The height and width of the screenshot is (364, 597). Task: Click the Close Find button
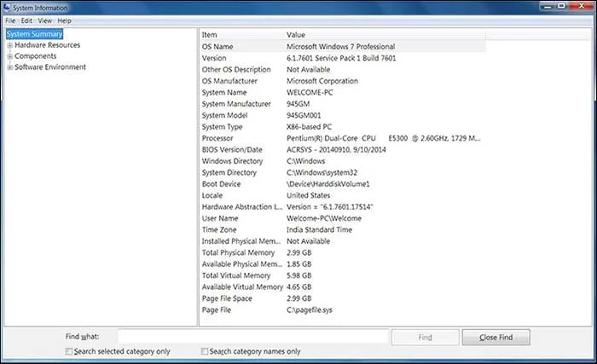tap(496, 338)
